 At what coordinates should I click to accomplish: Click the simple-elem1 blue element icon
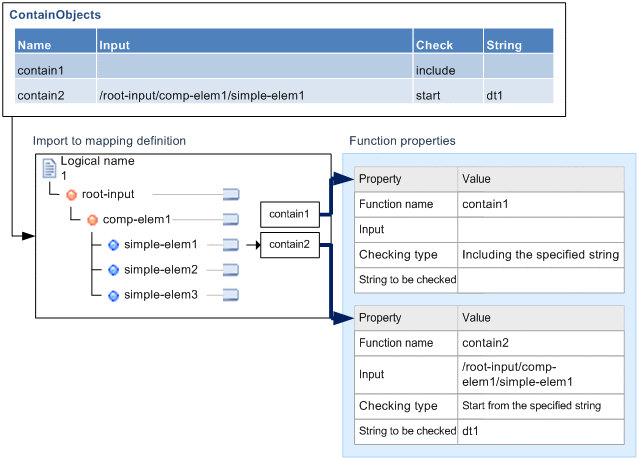pyautogui.click(x=113, y=244)
